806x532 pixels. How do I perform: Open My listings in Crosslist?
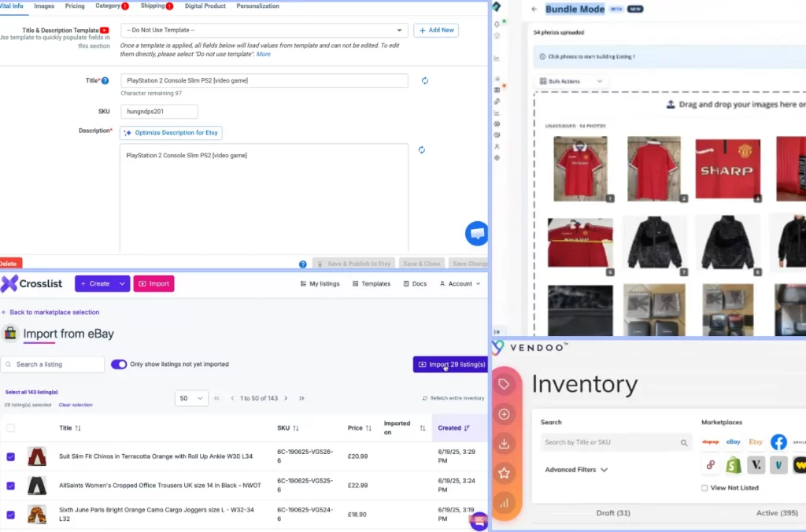point(320,284)
